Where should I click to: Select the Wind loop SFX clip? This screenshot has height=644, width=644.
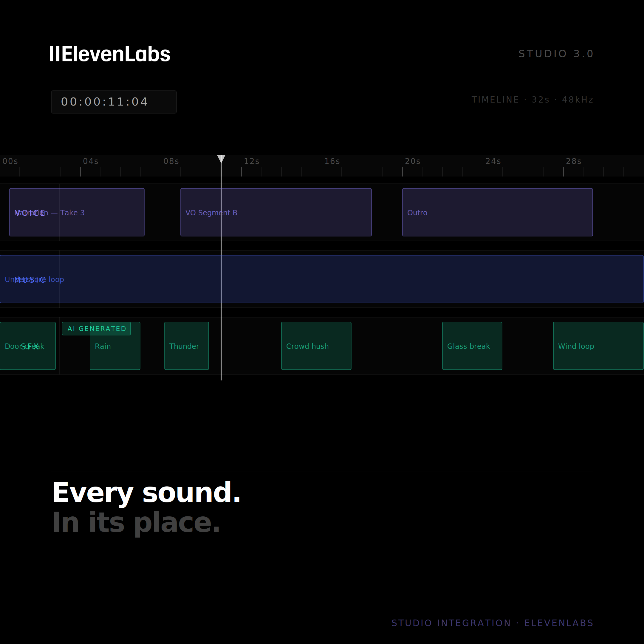click(x=598, y=346)
